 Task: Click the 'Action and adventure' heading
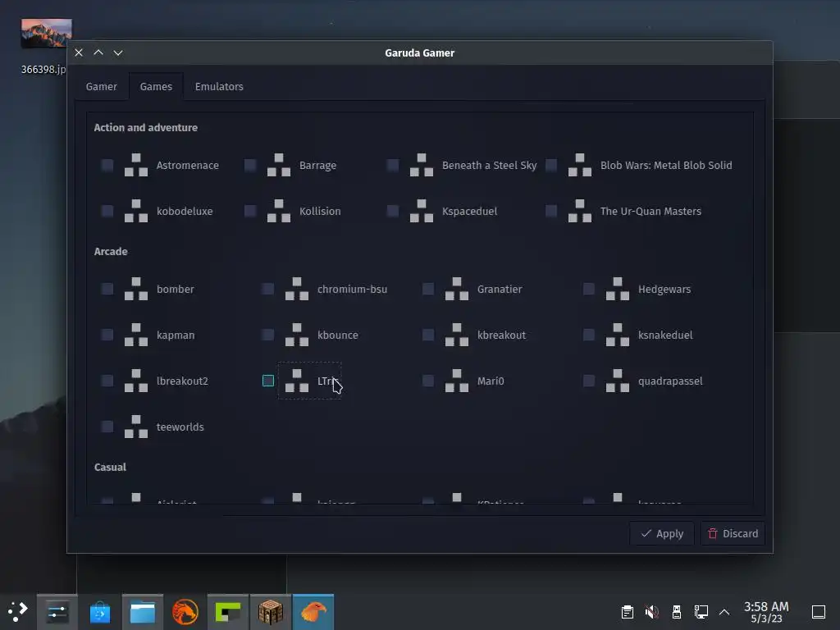(x=146, y=127)
